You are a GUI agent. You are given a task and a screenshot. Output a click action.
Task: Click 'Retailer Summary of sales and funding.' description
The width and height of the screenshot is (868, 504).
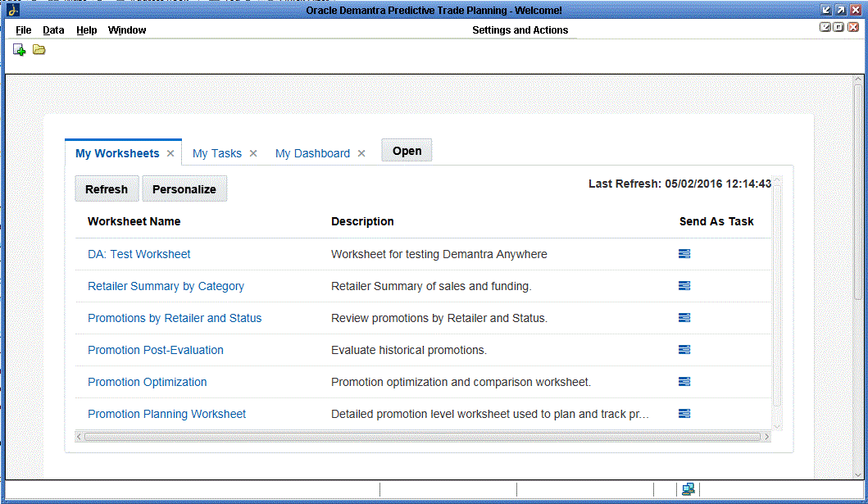[431, 286]
